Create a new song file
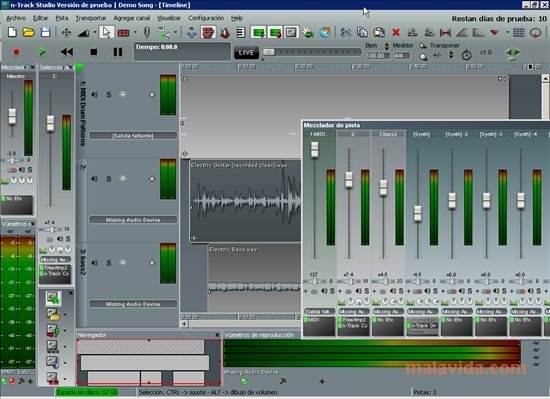Screen dimensions: 550x399 (12, 33)
